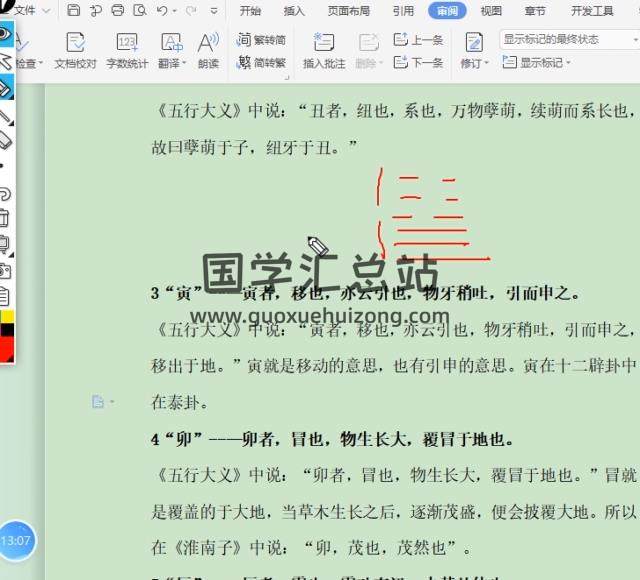
Task: Open Print Preview from quick toolbar
Action: [x=139, y=11]
